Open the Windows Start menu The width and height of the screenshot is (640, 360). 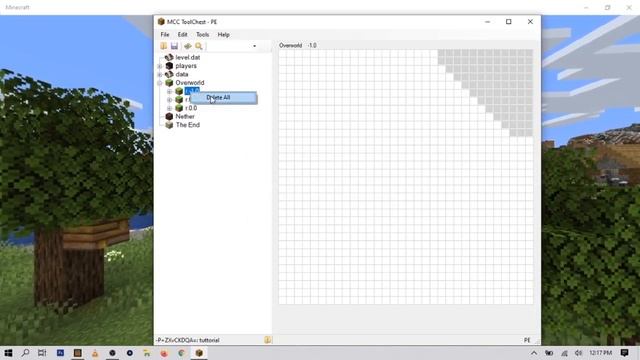coord(8,353)
